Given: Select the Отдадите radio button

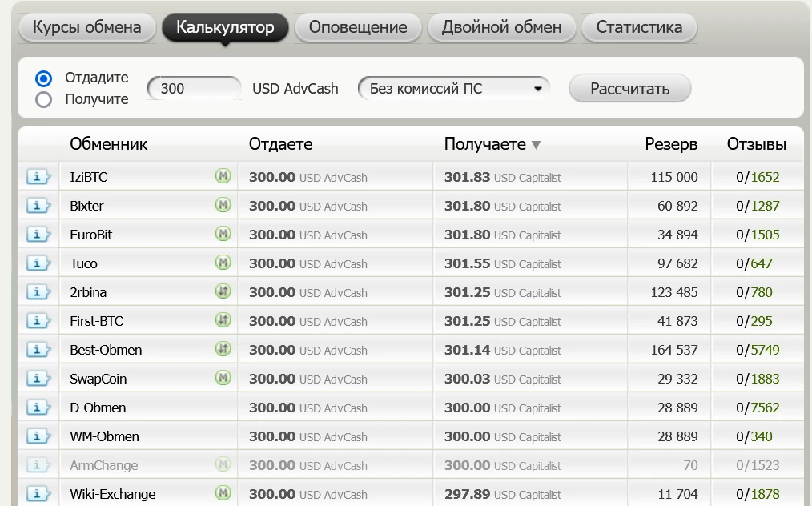Looking at the screenshot, I should [x=43, y=78].
